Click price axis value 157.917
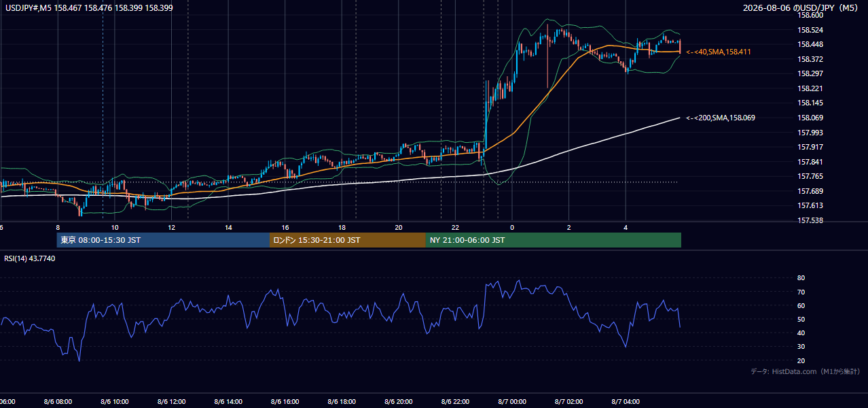 [810, 147]
